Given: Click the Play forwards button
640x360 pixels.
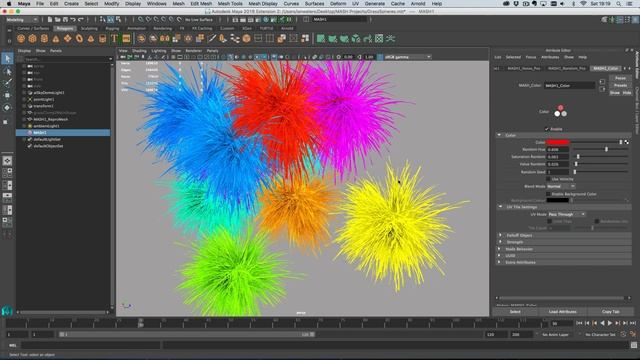Looking at the screenshot, I should pyautogui.click(x=610, y=323).
